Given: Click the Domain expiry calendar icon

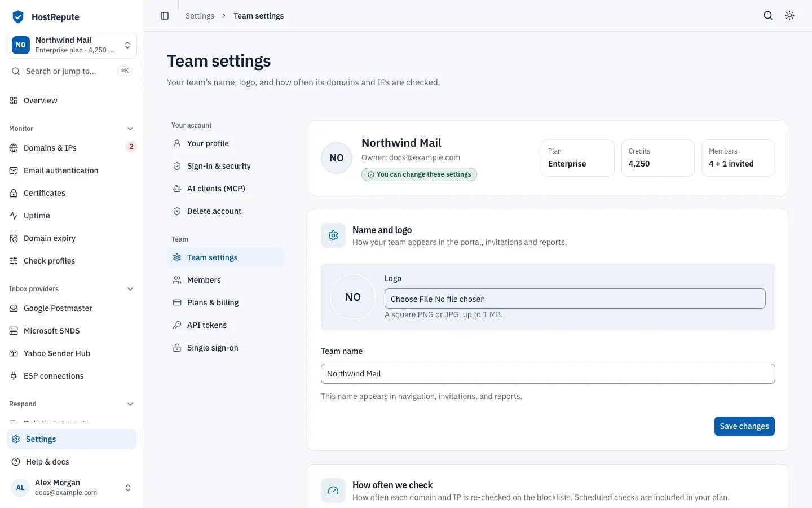Looking at the screenshot, I should coord(14,238).
